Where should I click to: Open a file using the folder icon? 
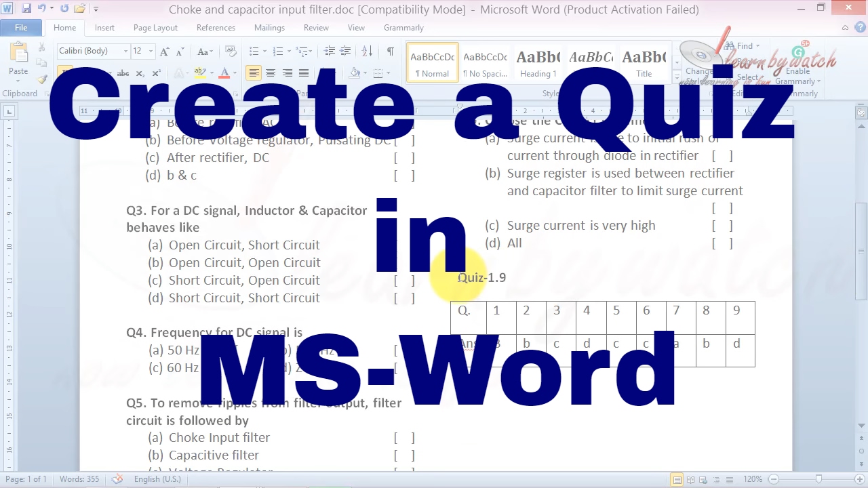point(79,9)
